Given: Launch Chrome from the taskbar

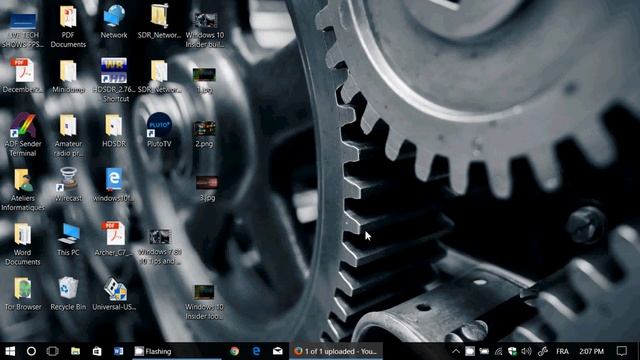Looking at the screenshot, I should (234, 351).
